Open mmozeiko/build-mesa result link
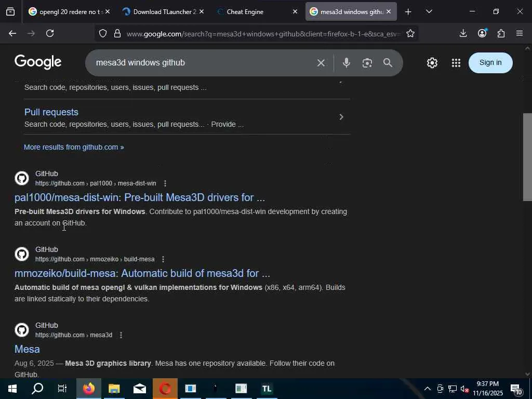This screenshot has width=532, height=399. pos(142,273)
